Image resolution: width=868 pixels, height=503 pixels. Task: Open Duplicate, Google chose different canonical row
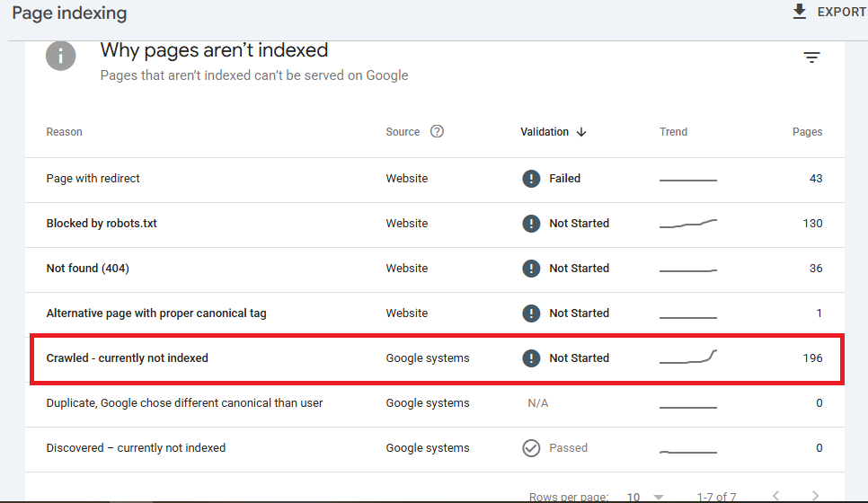pyautogui.click(x=435, y=403)
